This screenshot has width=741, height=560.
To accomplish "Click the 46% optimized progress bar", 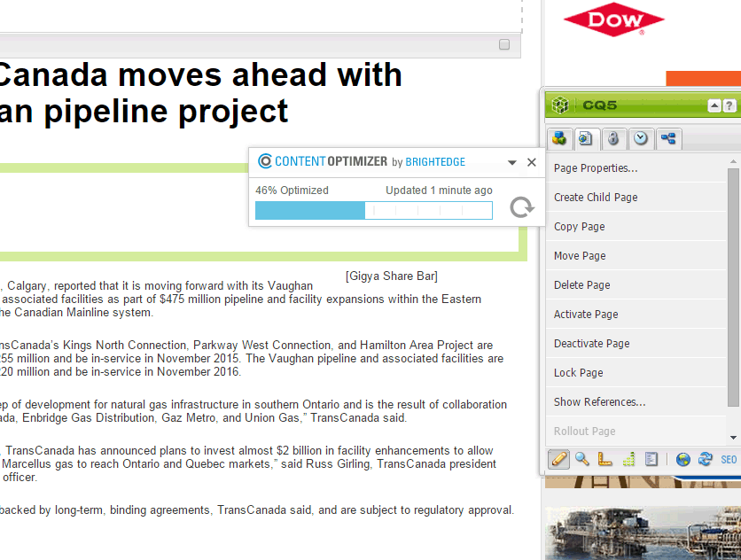I will click(x=373, y=210).
